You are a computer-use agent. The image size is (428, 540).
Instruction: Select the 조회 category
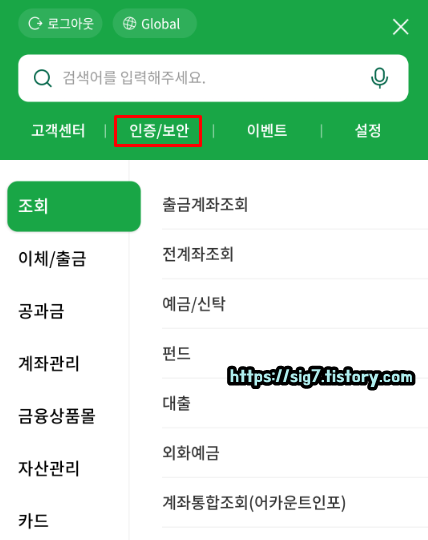[x=74, y=206]
